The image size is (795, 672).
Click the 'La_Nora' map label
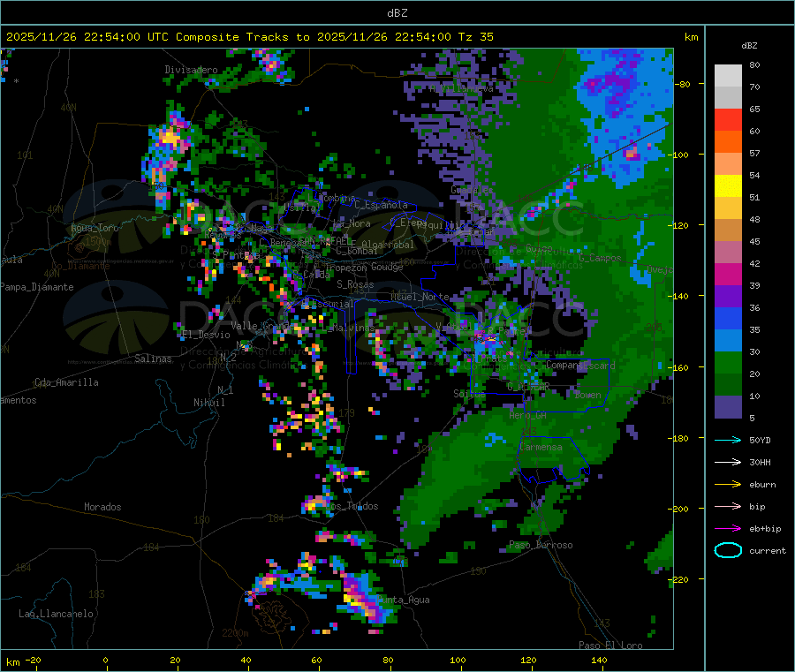coord(352,223)
